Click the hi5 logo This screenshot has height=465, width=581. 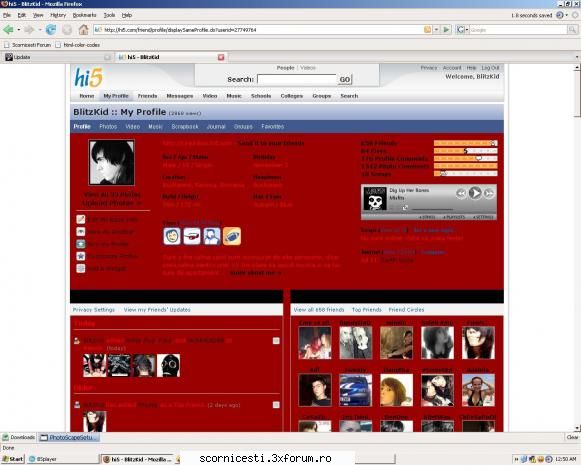point(89,77)
